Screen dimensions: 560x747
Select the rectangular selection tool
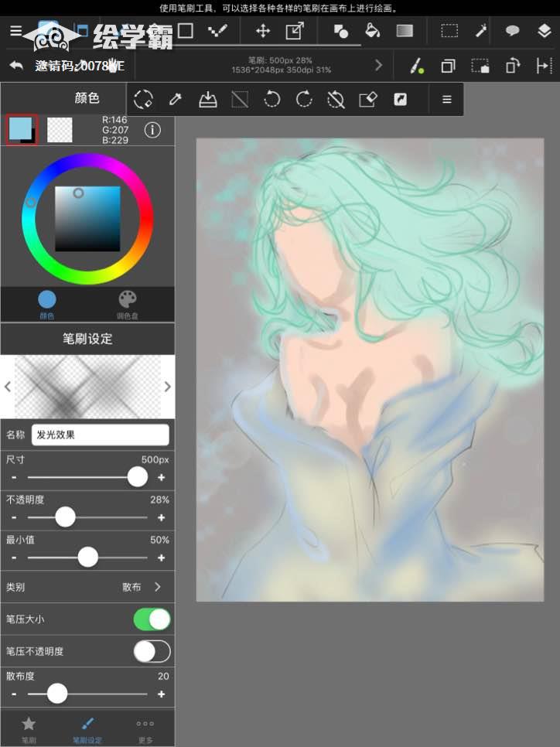click(449, 31)
